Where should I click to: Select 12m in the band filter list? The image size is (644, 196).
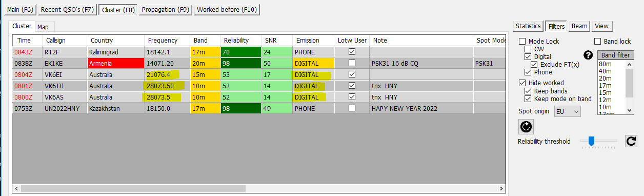pyautogui.click(x=612, y=100)
